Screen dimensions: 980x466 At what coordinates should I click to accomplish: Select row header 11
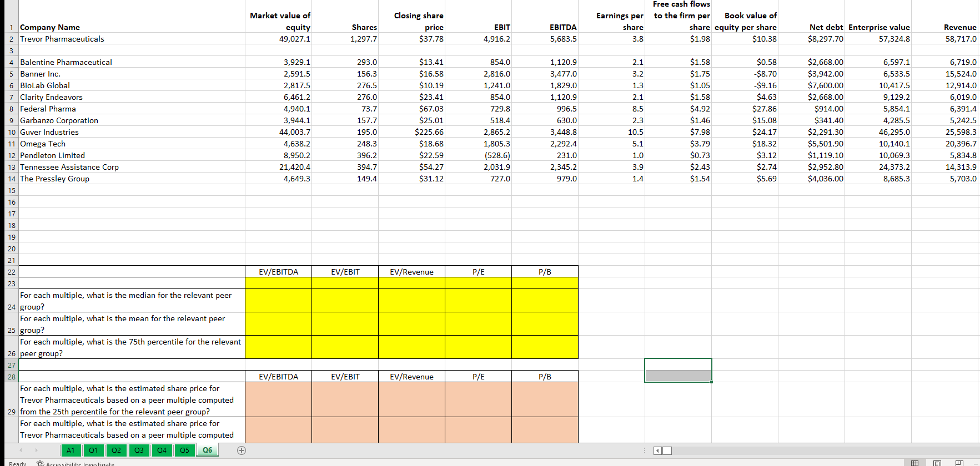[x=11, y=144]
